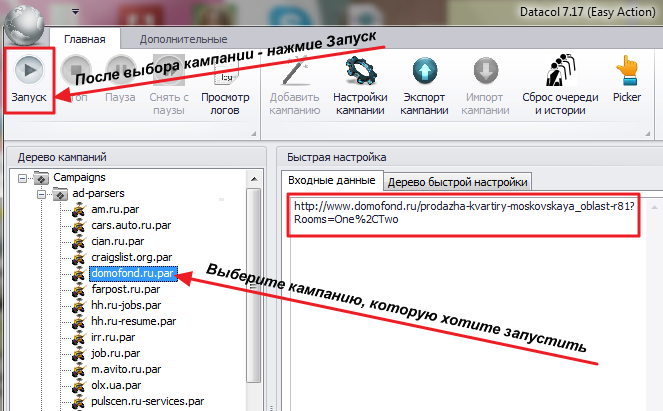The image size is (663, 411).
Task: Select irr.ru.par campaign
Action: coord(113,338)
